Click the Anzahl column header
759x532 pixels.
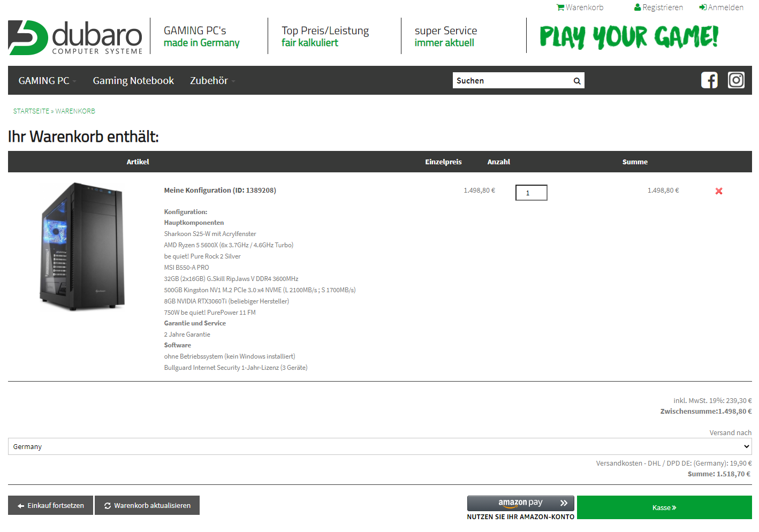[498, 162]
